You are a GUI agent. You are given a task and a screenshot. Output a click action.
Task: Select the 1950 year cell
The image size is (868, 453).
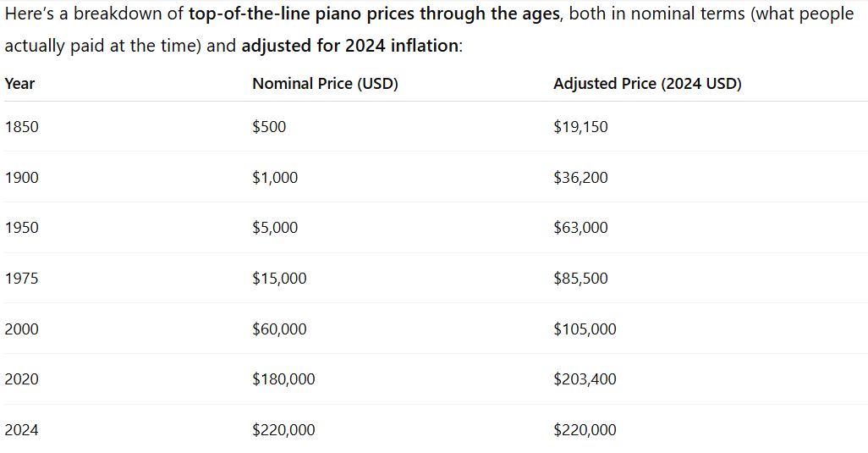22,228
